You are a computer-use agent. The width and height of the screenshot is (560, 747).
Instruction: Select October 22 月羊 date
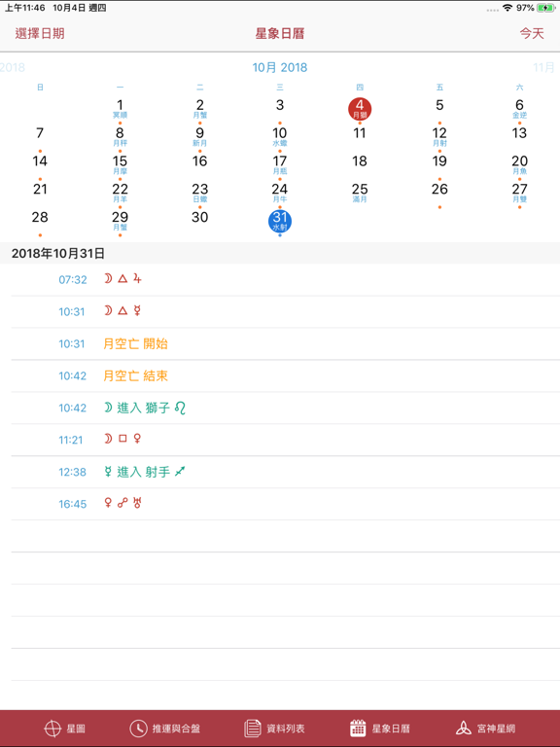(x=120, y=194)
